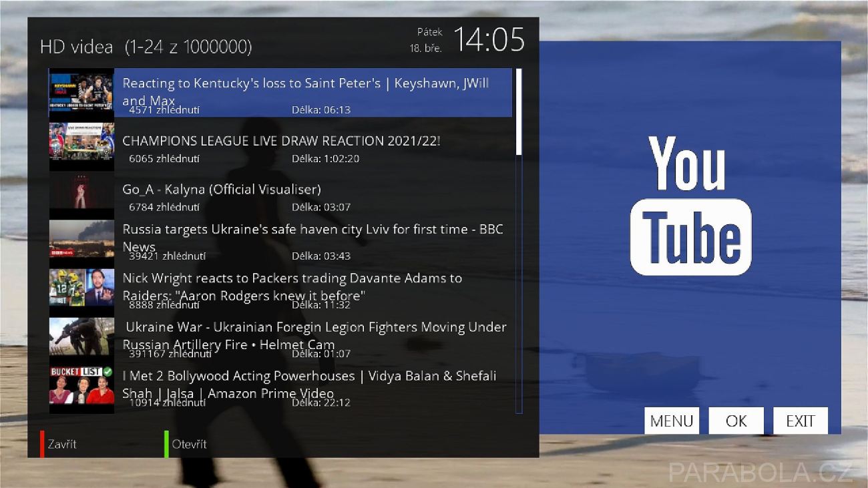Click the OK button

coord(736,421)
